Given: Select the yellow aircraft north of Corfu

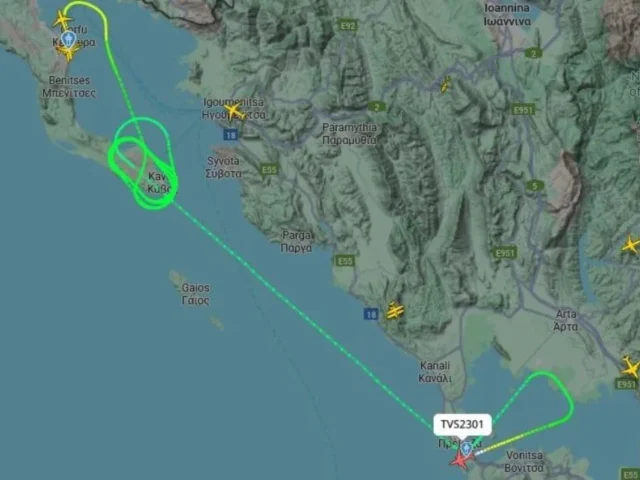Looking at the screenshot, I should 62,19.
